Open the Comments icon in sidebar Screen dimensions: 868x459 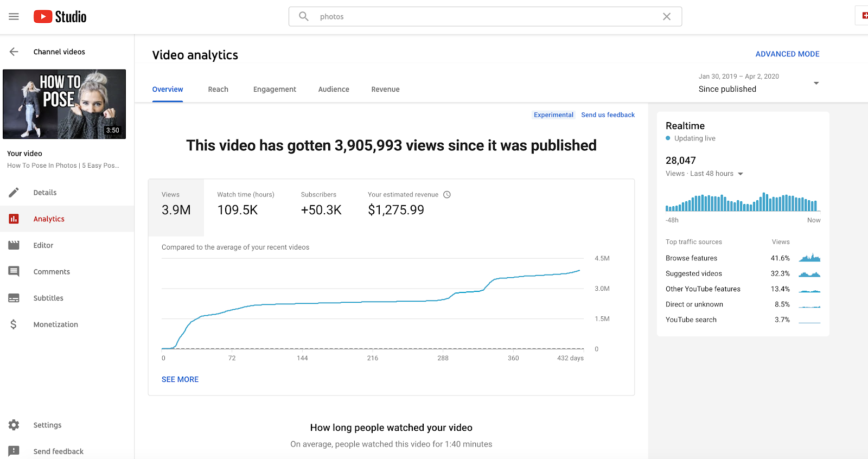(x=14, y=271)
